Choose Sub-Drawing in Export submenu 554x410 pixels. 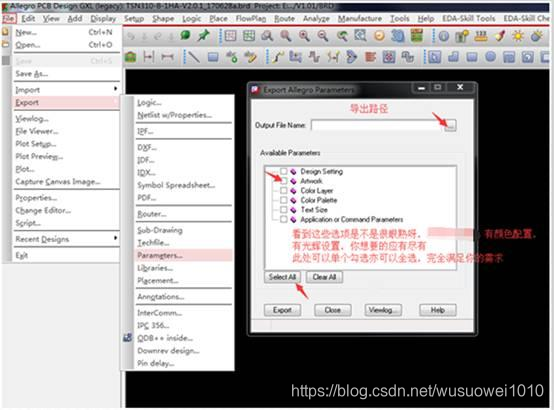pyautogui.click(x=183, y=230)
